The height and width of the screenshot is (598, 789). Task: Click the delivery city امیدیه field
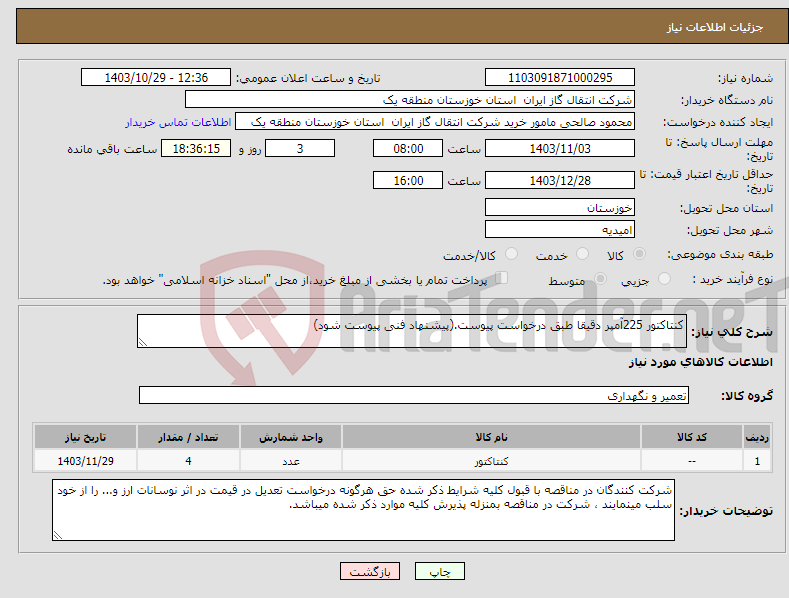tap(560, 230)
